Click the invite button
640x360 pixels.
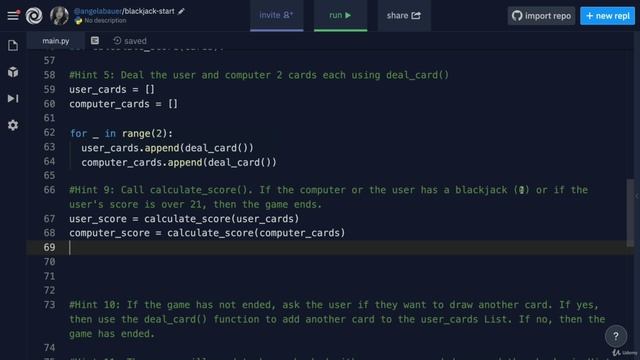point(276,16)
